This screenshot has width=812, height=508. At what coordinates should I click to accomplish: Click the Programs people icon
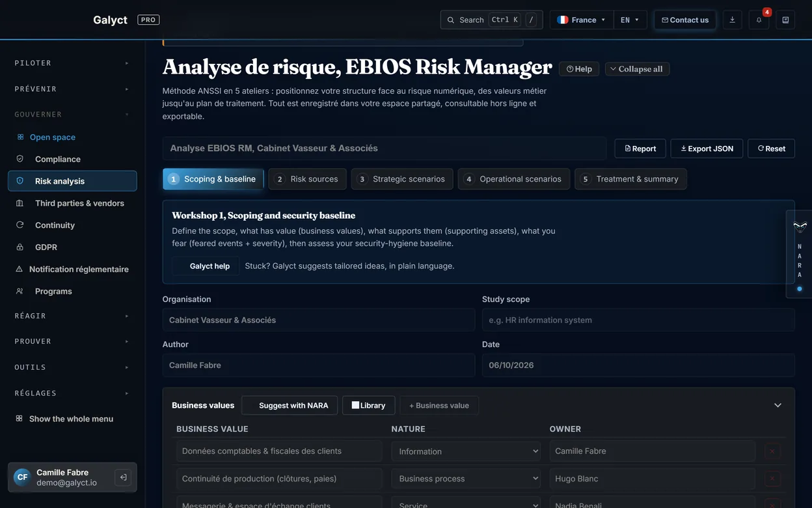coord(20,291)
